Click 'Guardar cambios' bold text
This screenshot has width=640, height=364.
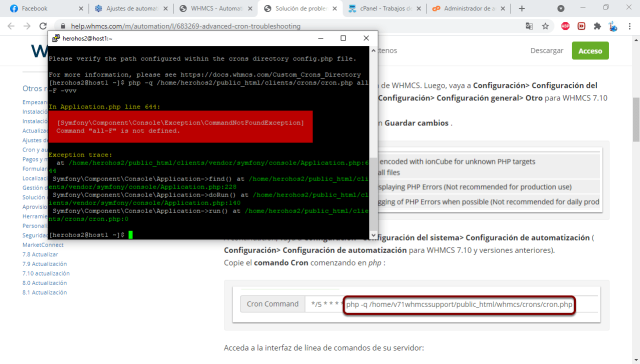pyautogui.click(x=416, y=123)
